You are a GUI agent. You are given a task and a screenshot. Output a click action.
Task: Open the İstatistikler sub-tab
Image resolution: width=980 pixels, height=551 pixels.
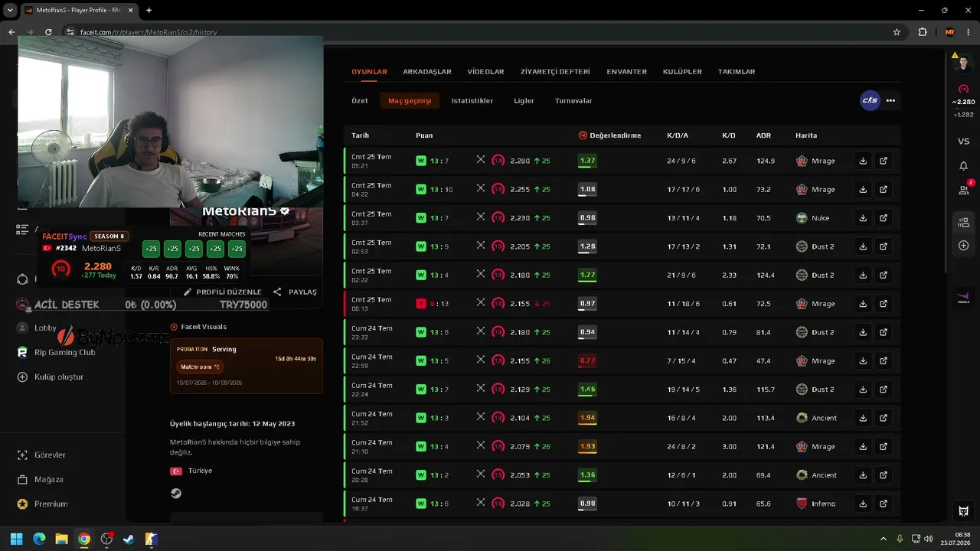pyautogui.click(x=472, y=100)
